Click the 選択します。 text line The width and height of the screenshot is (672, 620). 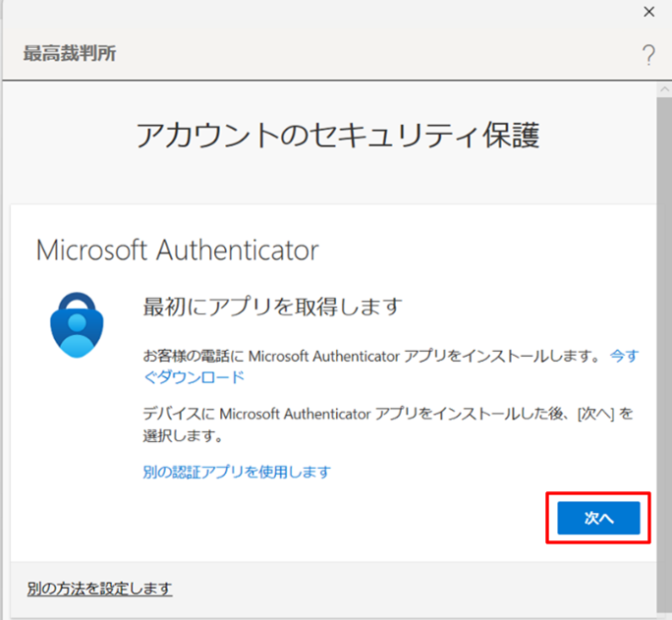pos(183,435)
